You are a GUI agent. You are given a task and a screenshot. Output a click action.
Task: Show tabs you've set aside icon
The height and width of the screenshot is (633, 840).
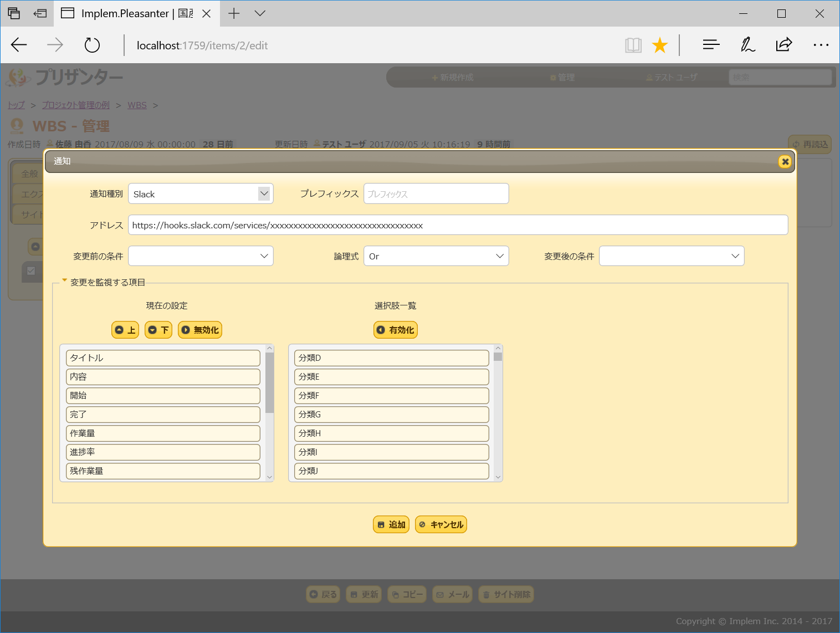[x=14, y=13]
